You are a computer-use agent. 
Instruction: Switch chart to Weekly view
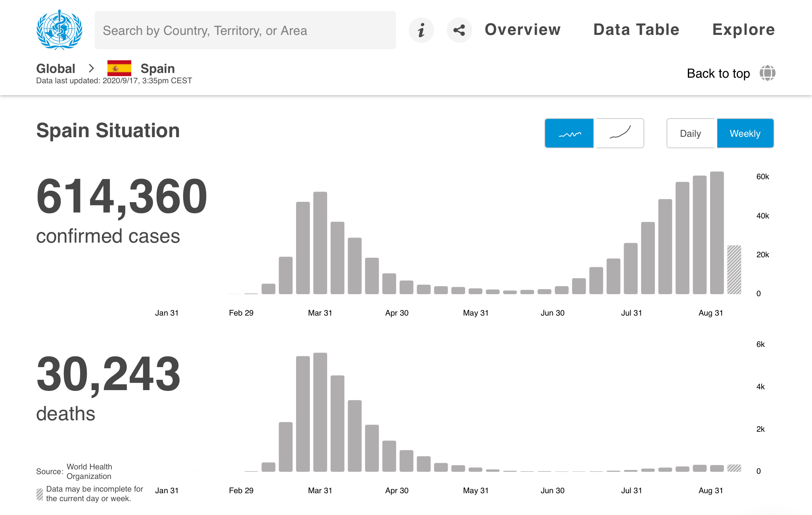(x=745, y=133)
